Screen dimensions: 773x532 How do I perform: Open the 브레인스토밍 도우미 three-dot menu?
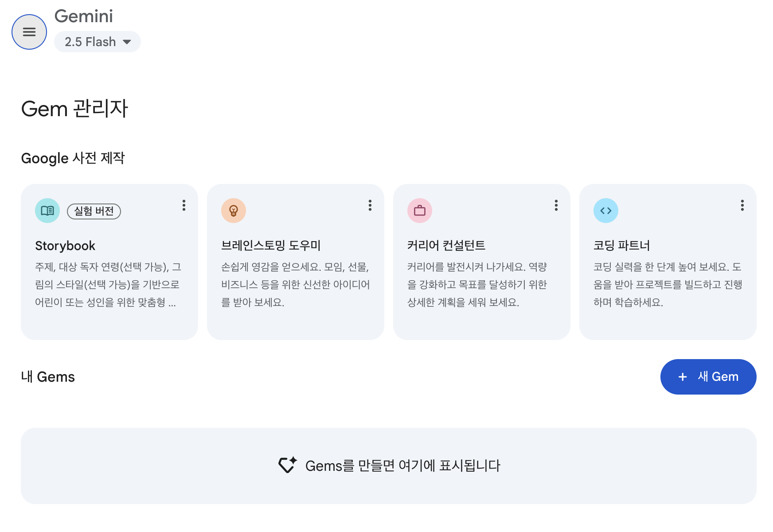coord(370,205)
